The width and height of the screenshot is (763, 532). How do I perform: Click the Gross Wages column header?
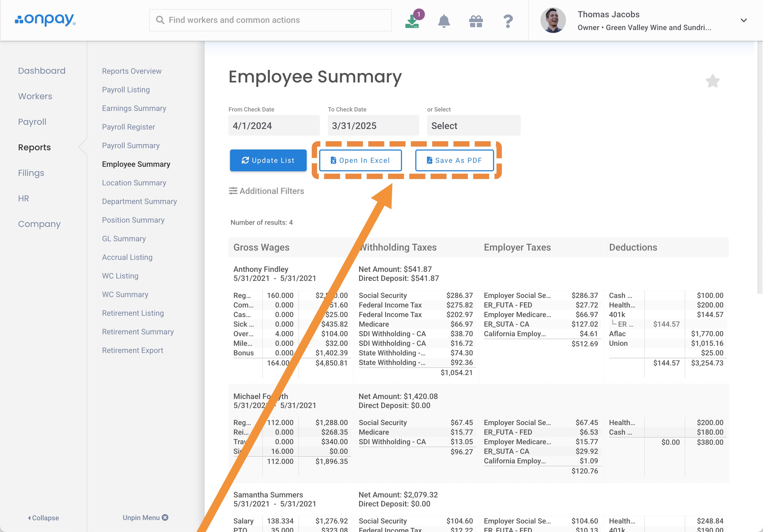[x=261, y=247]
